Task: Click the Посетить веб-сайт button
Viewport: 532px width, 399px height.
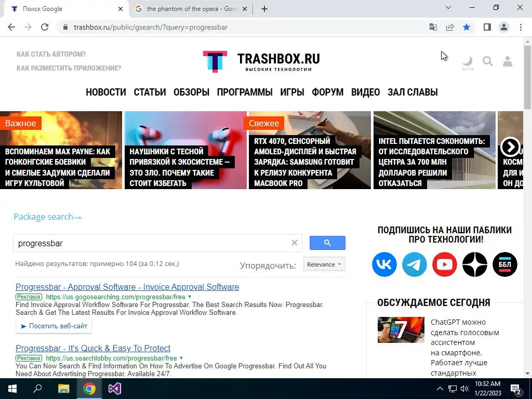Action: (54, 326)
